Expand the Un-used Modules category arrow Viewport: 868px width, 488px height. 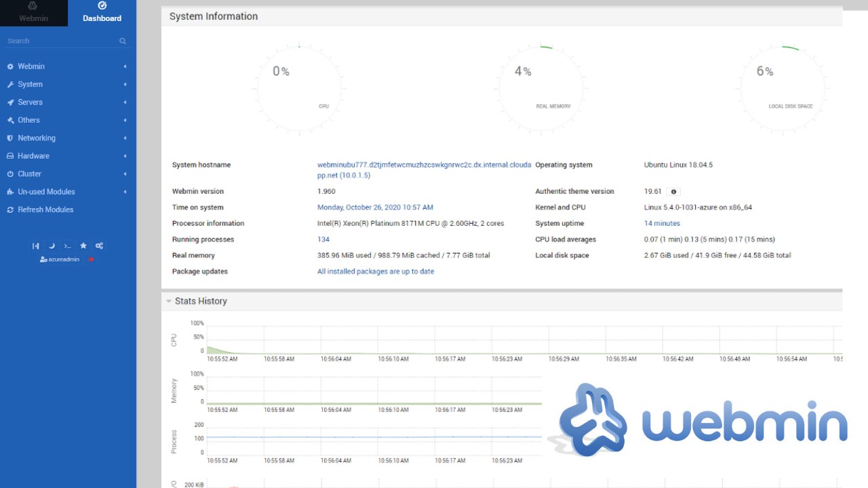point(125,192)
